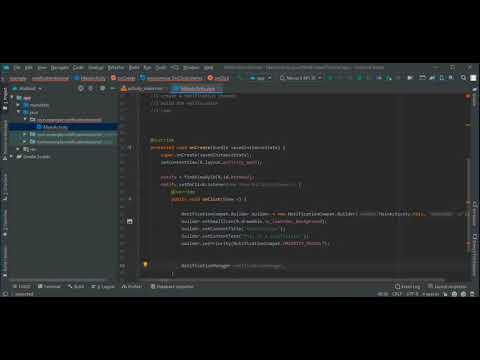Screen dimensions: 480x360
Task: Click the onClick override gutter icon
Action: click(x=130, y=199)
